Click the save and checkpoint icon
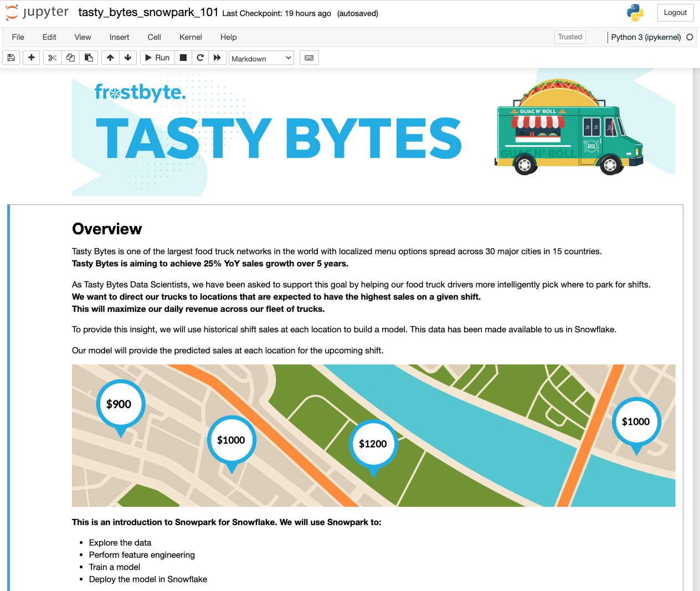The image size is (700, 591). 11,58
